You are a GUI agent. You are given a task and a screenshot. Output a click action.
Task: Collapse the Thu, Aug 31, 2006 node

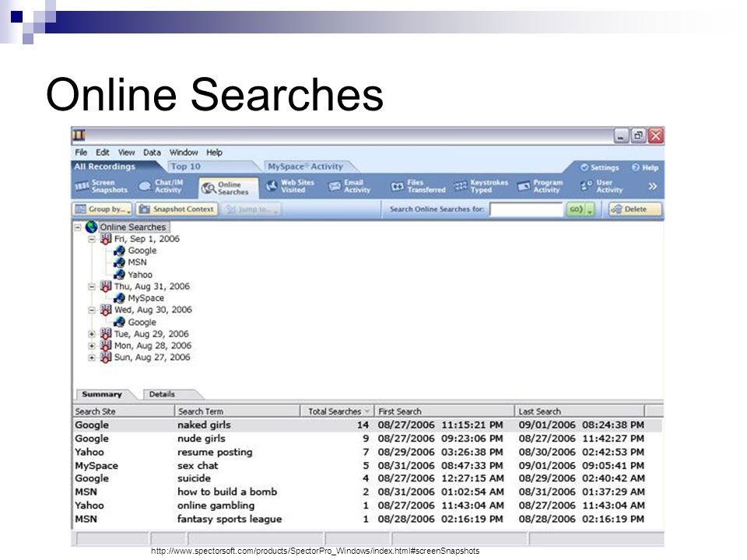(92, 287)
